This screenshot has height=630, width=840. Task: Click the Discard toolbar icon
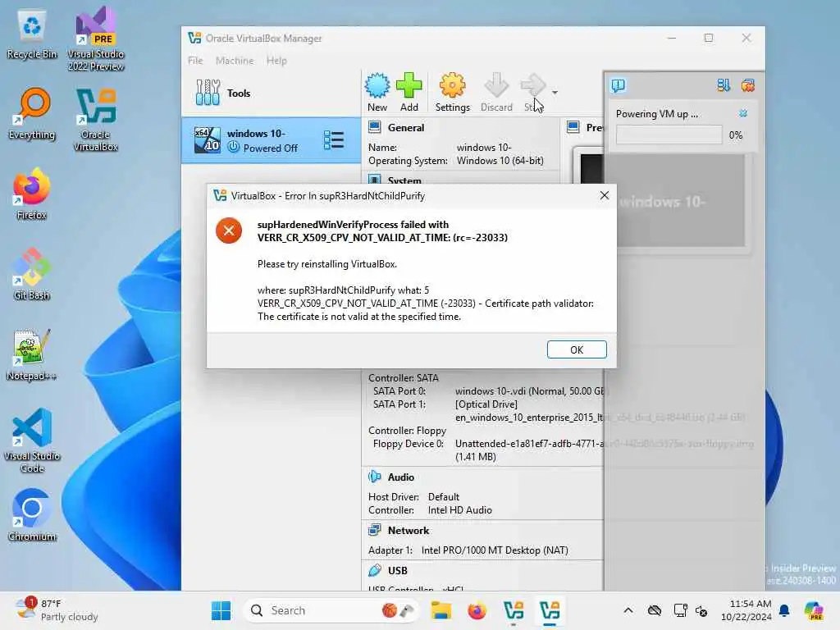pos(496,92)
